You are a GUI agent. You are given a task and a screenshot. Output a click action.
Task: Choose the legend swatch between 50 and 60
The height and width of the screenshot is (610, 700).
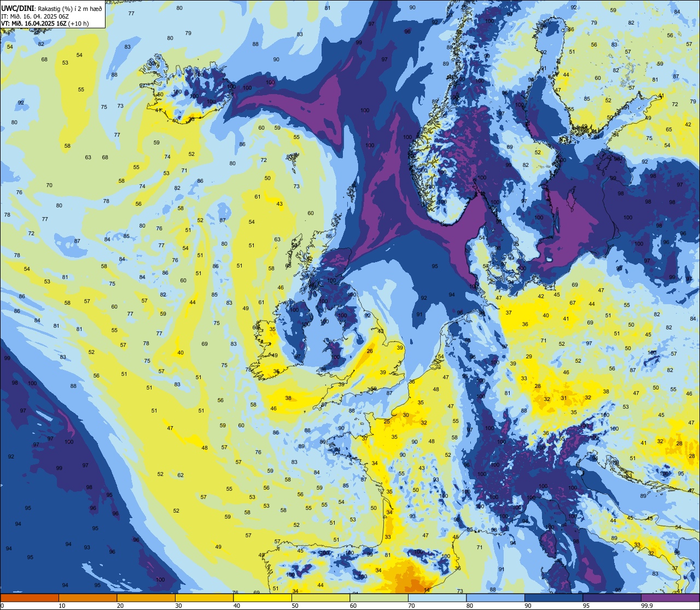320,597
